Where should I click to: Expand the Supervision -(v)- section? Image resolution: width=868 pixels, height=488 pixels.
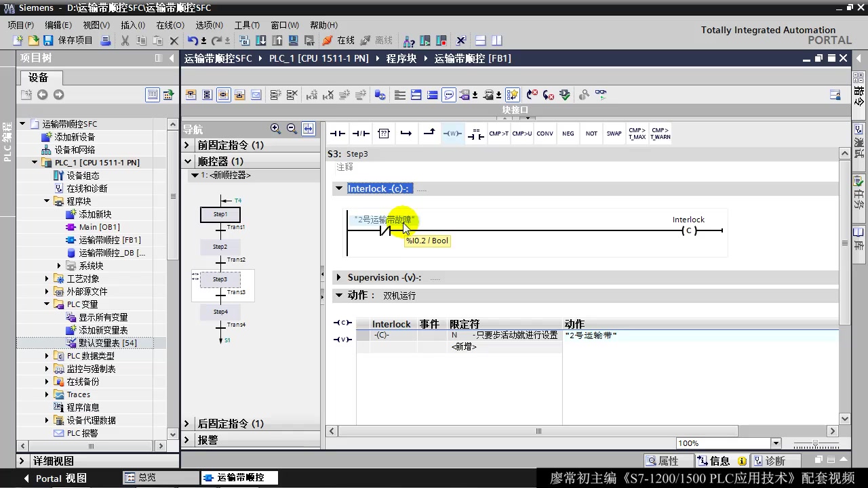tap(340, 277)
